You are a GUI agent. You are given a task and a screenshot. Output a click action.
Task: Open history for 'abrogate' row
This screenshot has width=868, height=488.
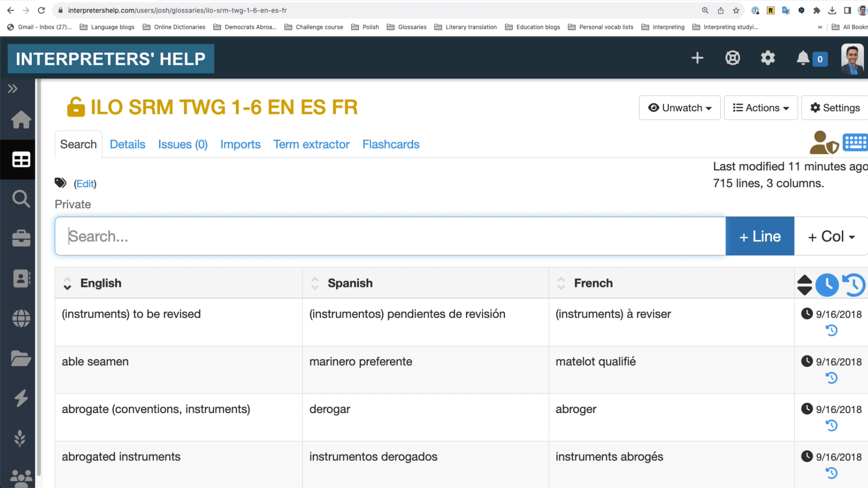(x=831, y=426)
